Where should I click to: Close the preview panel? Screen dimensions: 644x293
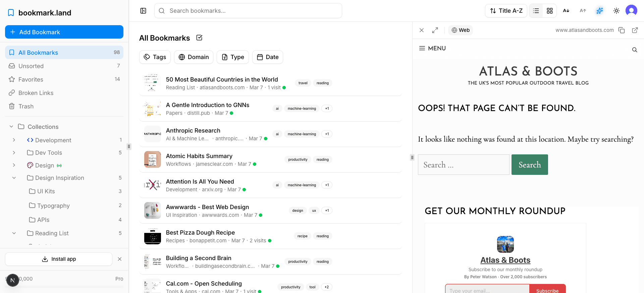click(422, 30)
